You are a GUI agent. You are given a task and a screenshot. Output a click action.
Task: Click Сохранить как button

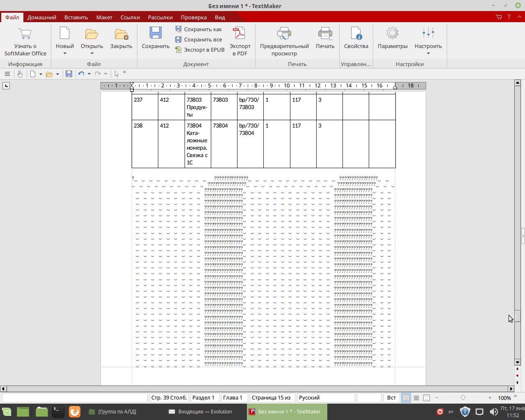[199, 29]
